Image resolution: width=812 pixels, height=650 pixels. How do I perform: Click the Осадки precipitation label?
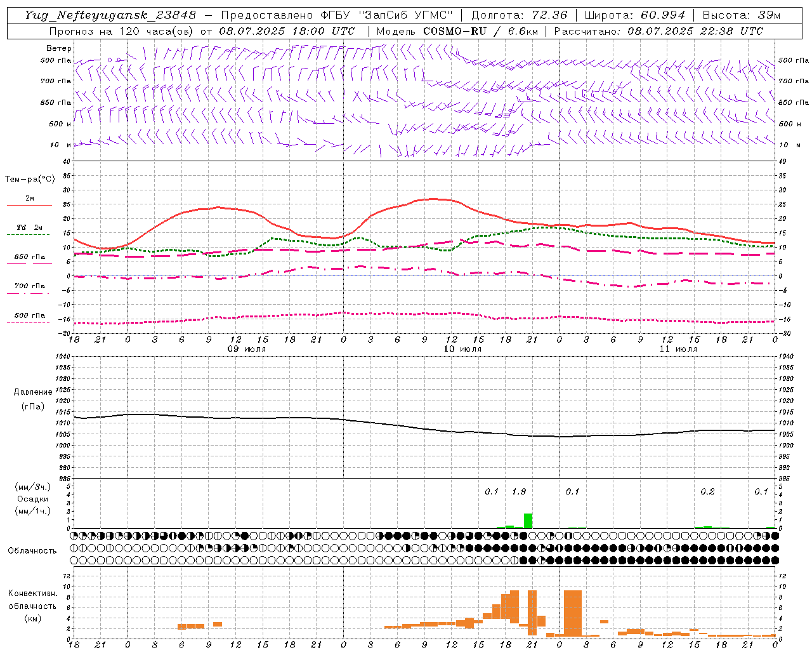[33, 499]
